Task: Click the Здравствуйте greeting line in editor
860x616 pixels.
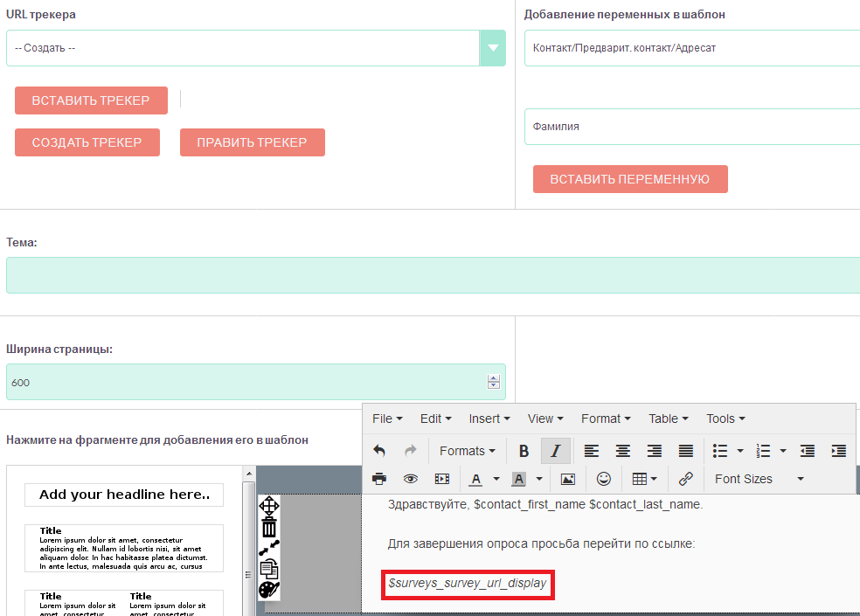Action: [x=545, y=505]
